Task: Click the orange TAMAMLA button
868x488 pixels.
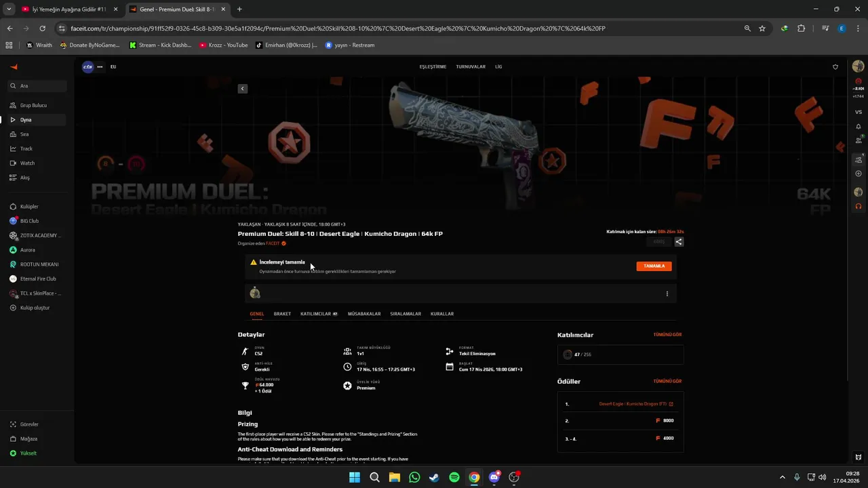Action: (654, 266)
